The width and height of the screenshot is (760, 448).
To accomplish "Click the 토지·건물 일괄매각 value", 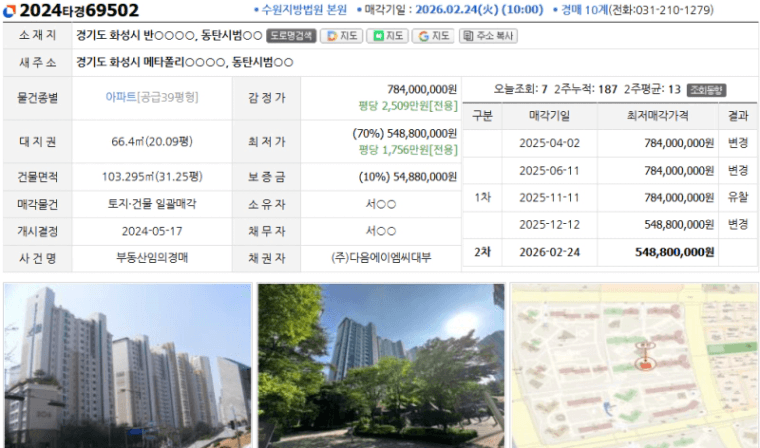I will (152, 204).
